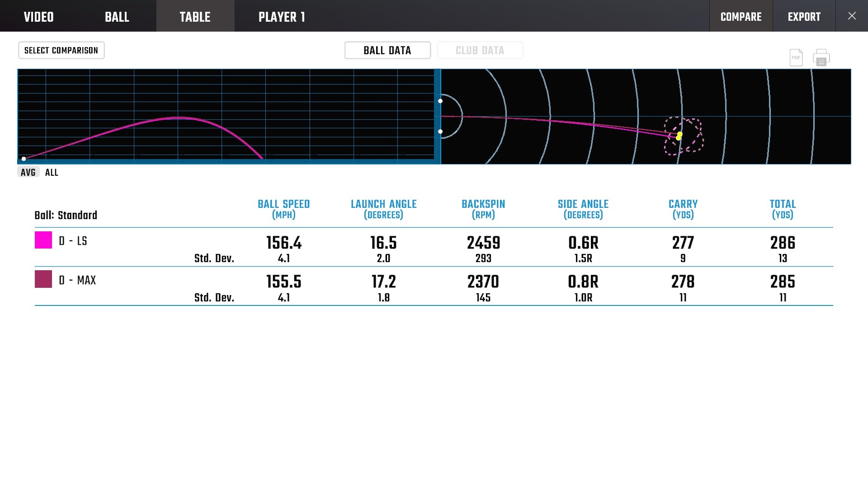
Task: Click the CARRY column header
Action: tap(683, 209)
